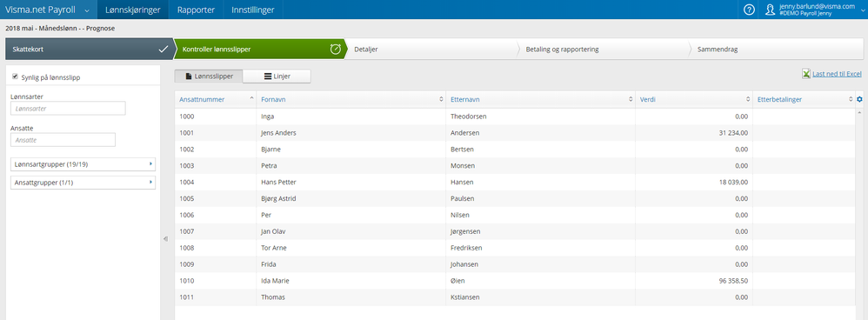The width and height of the screenshot is (868, 320).
Task: Click last name Andersen
Action: pos(465,133)
